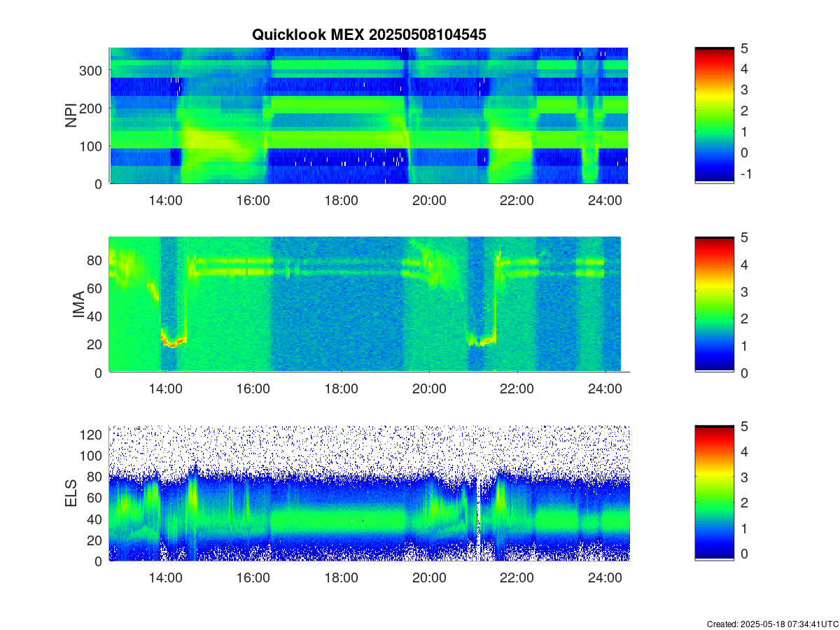This screenshot has width=840, height=630.
Task: Click the 20:00 tick under the NPI panel
Action: tap(429, 200)
